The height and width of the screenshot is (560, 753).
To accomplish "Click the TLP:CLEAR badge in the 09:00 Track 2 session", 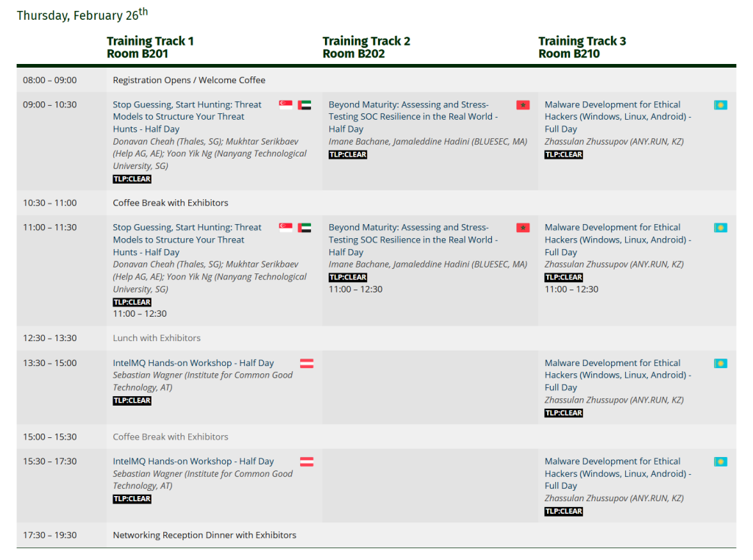I will pyautogui.click(x=348, y=154).
